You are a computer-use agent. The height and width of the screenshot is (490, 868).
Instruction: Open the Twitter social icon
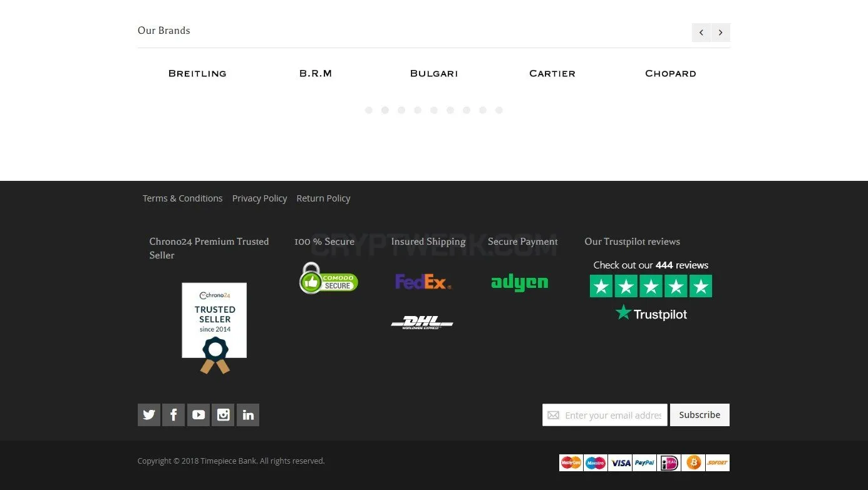point(149,415)
